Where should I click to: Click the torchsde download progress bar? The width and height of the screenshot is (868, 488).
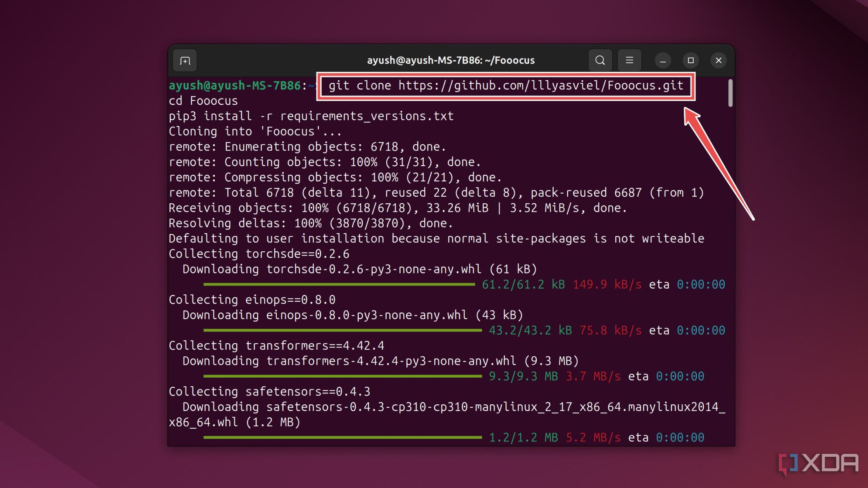coord(339,284)
